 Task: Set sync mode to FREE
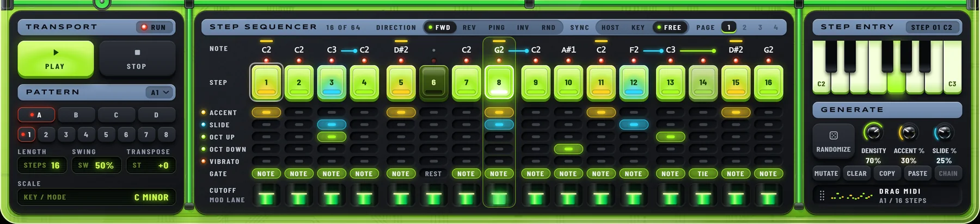669,27
